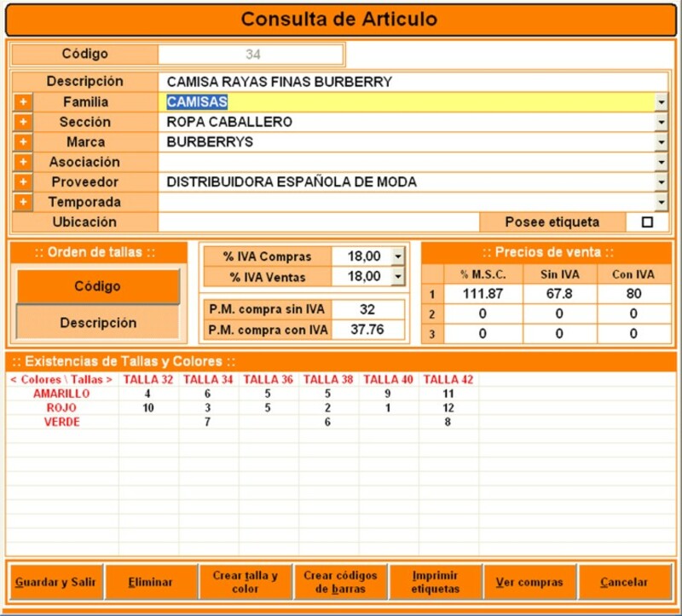Click the plus icon next to Asociación
The height and width of the screenshot is (616, 682).
23,162
